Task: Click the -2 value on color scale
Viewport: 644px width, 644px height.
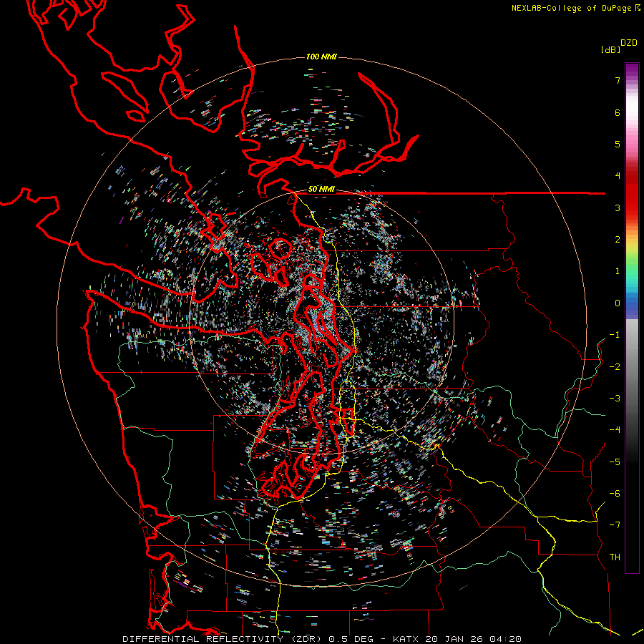Action: pos(615,367)
